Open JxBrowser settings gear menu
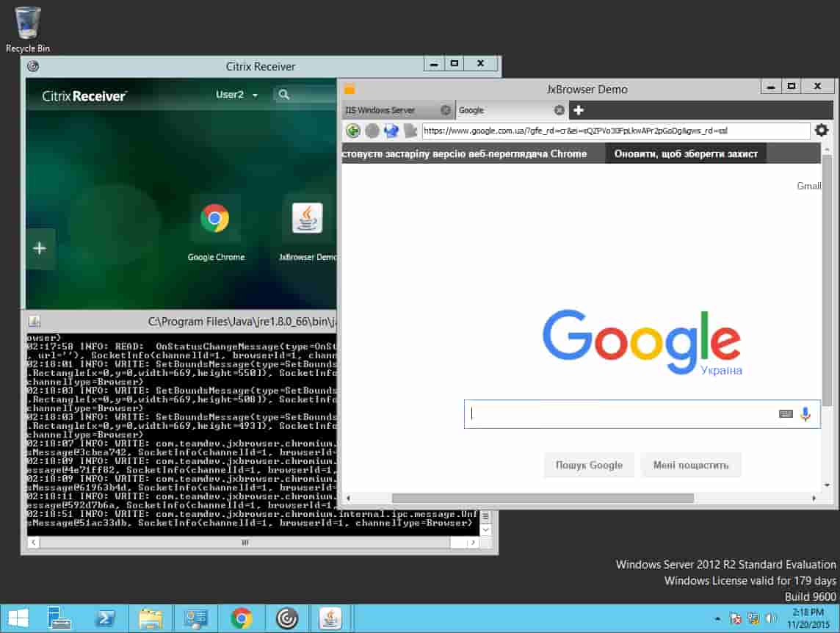 821,130
